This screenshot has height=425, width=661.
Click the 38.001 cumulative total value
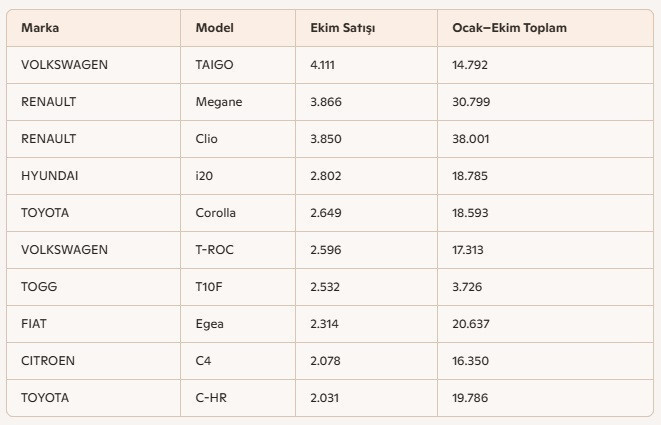[x=470, y=139]
